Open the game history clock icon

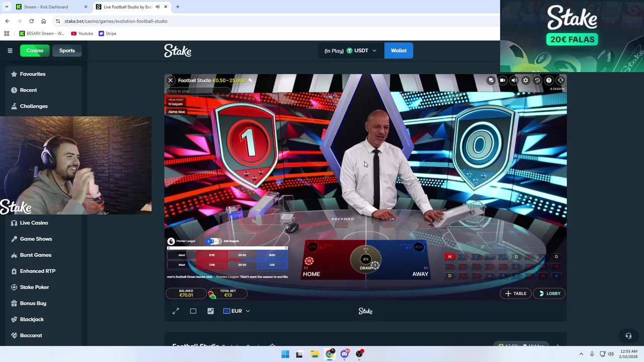point(537,80)
